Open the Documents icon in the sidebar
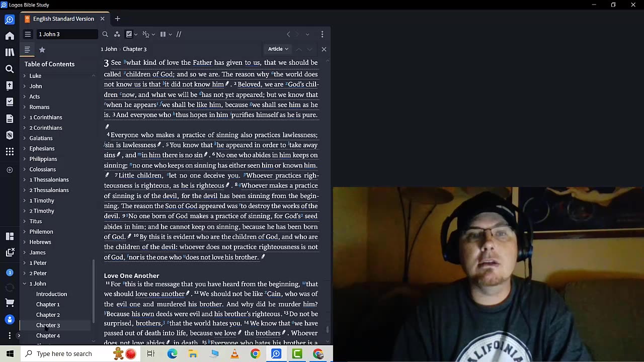Viewport: 644px width, 362px height. [10, 119]
